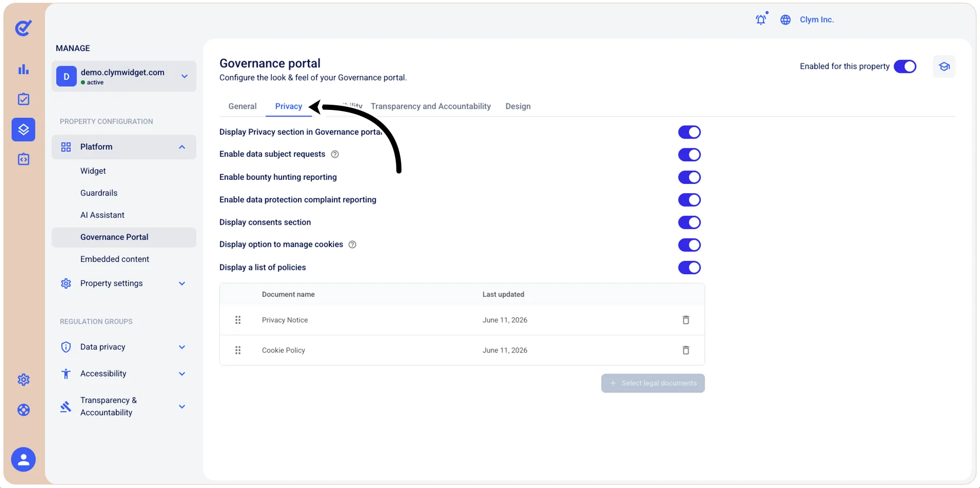This screenshot has width=980, height=488.
Task: Click the Clym logo icon
Action: pyautogui.click(x=24, y=28)
